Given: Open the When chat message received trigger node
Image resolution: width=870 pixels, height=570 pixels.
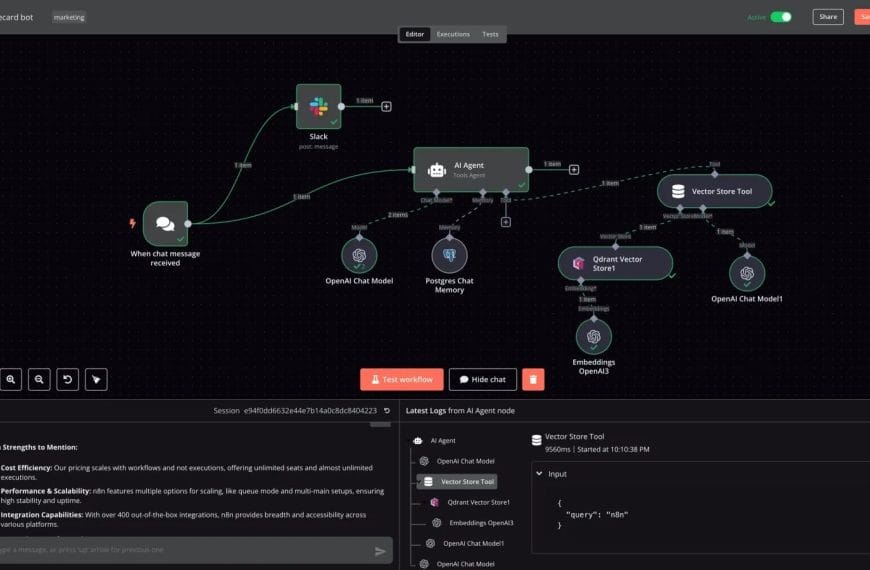Looking at the screenshot, I should 165,224.
